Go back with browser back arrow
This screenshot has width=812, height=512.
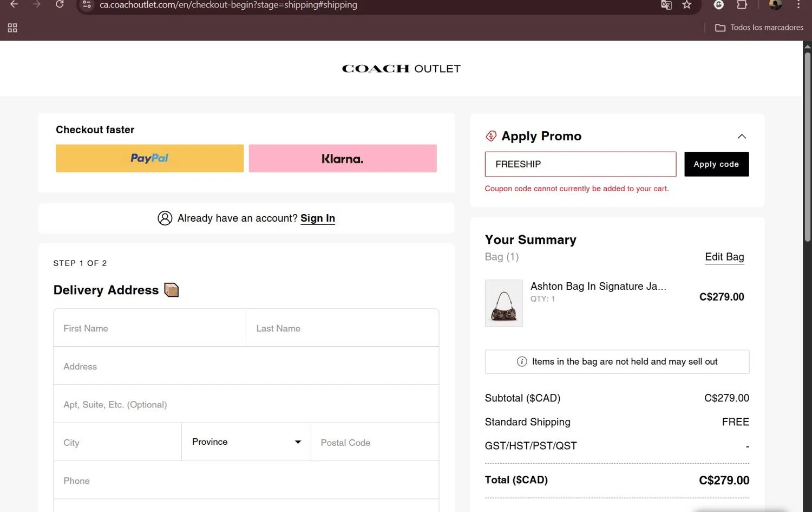(x=14, y=4)
